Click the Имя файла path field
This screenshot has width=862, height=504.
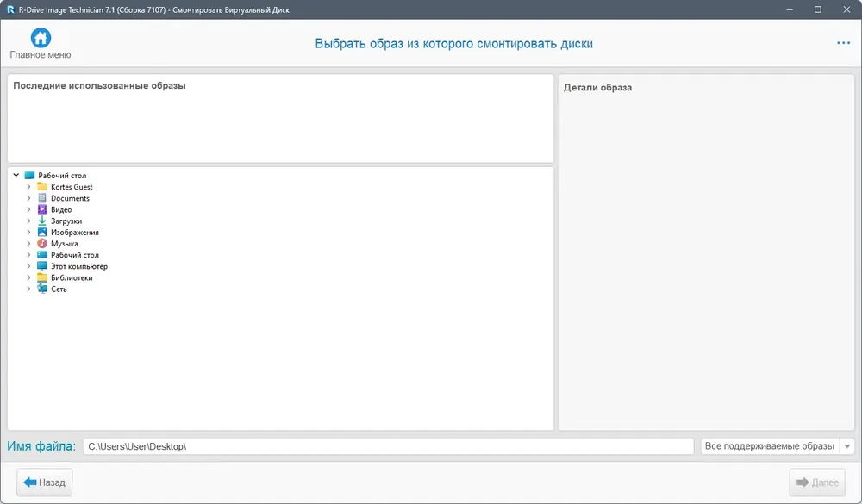(388, 446)
